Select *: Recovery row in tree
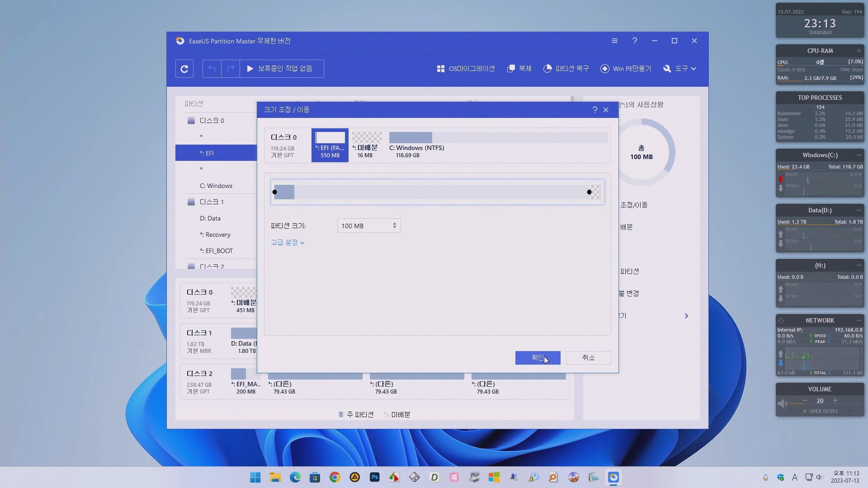 216,235
